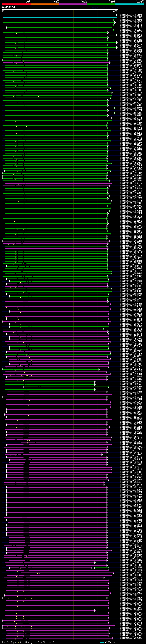Select the UniRef100_Q9SZT0 label

(x=131, y=610)
